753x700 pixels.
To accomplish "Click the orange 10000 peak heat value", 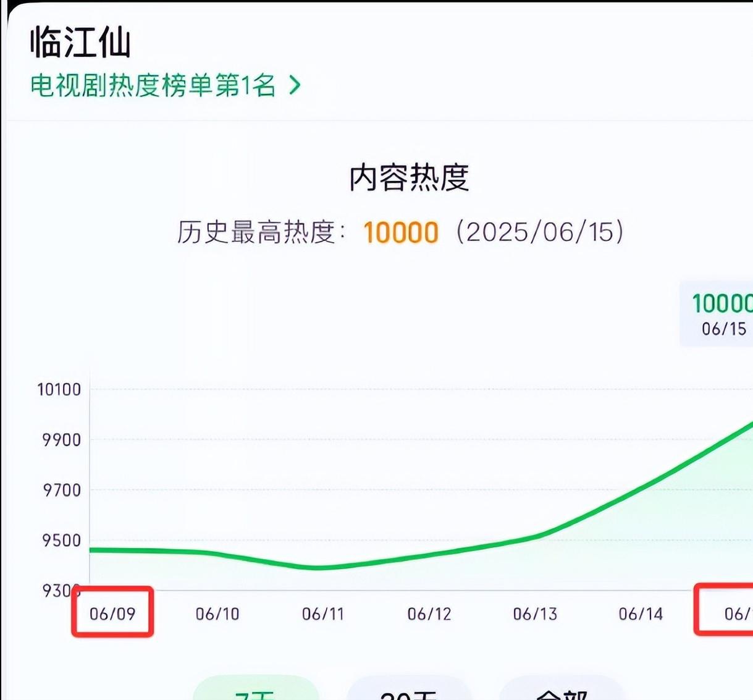I will tap(401, 233).
